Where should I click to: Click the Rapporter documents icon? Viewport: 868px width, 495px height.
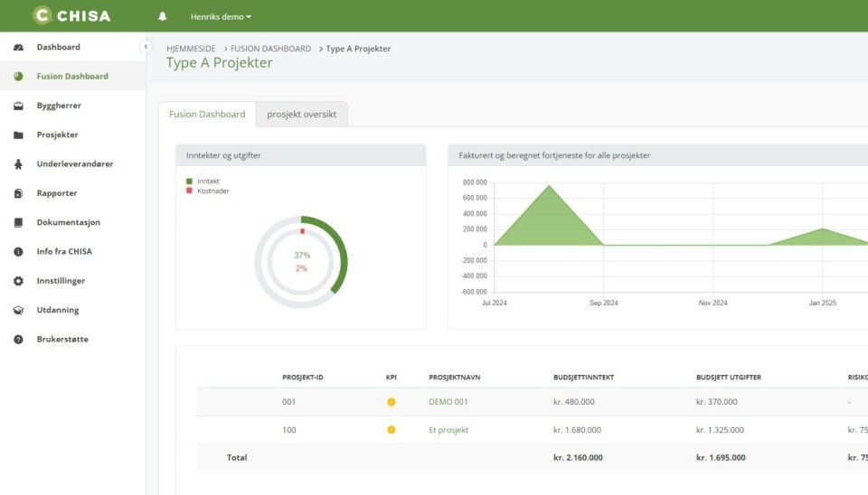click(x=18, y=193)
